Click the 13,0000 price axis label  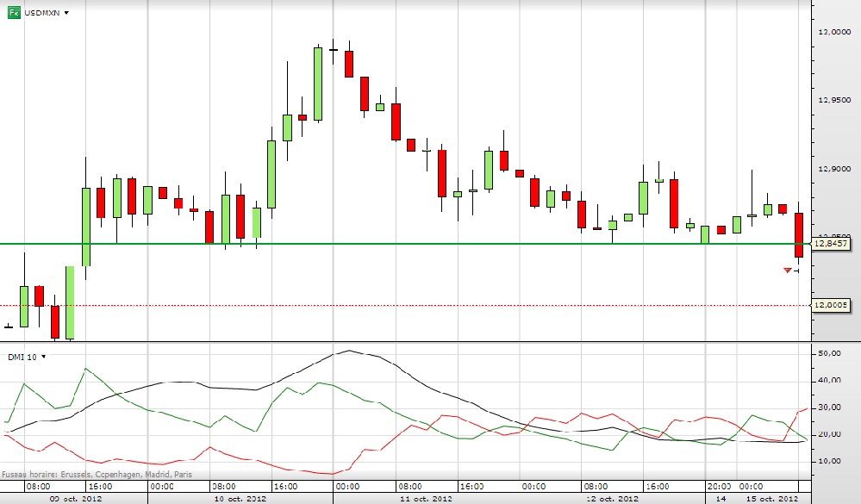click(835, 32)
